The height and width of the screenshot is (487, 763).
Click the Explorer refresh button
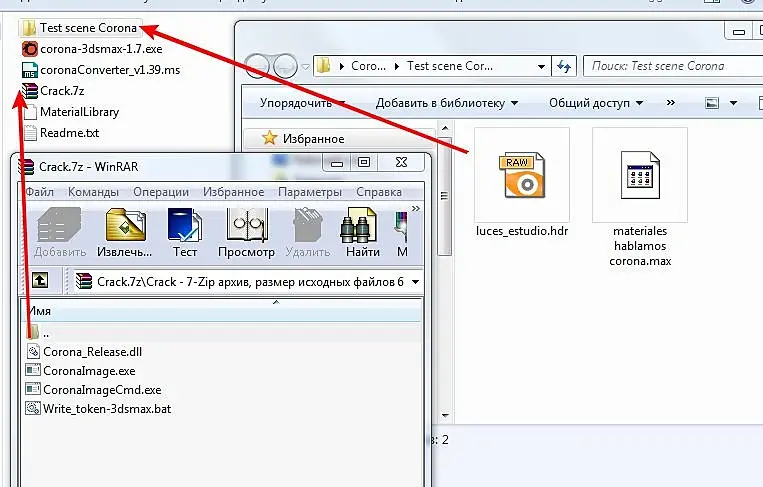pos(564,66)
